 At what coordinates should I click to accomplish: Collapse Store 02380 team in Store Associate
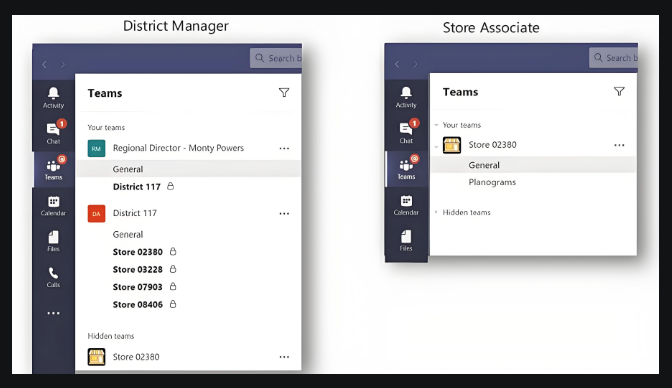[x=436, y=147]
